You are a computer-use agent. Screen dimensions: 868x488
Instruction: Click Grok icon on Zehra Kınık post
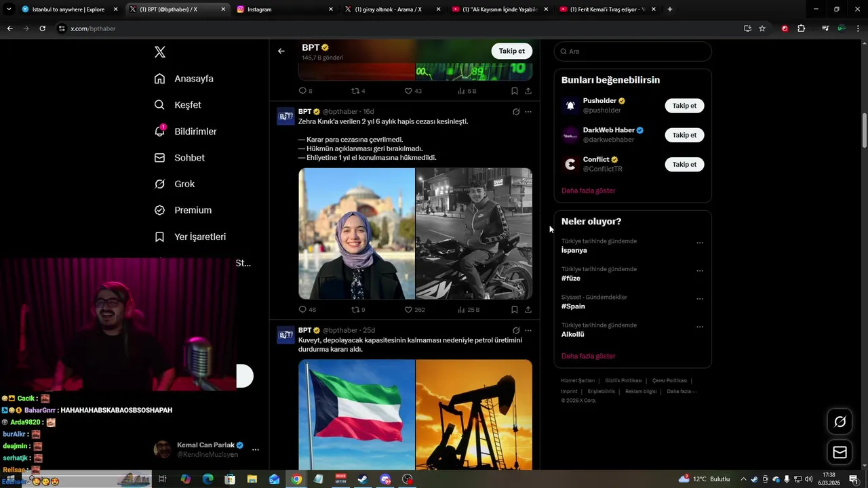click(516, 112)
